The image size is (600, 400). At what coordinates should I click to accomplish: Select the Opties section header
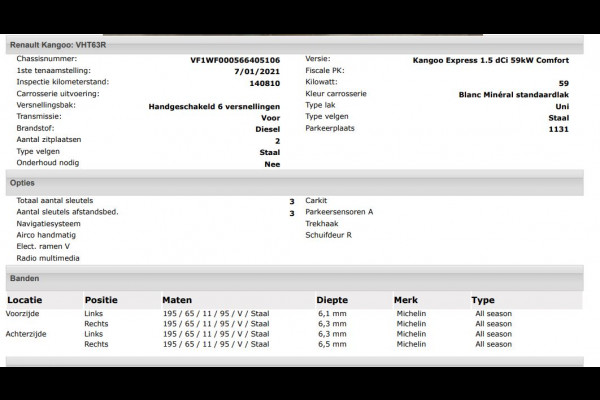pos(22,184)
